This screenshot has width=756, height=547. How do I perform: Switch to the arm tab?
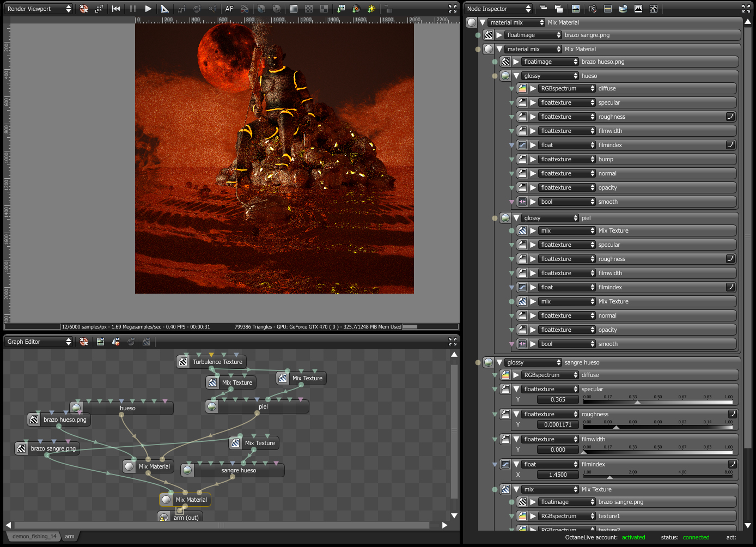click(70, 537)
